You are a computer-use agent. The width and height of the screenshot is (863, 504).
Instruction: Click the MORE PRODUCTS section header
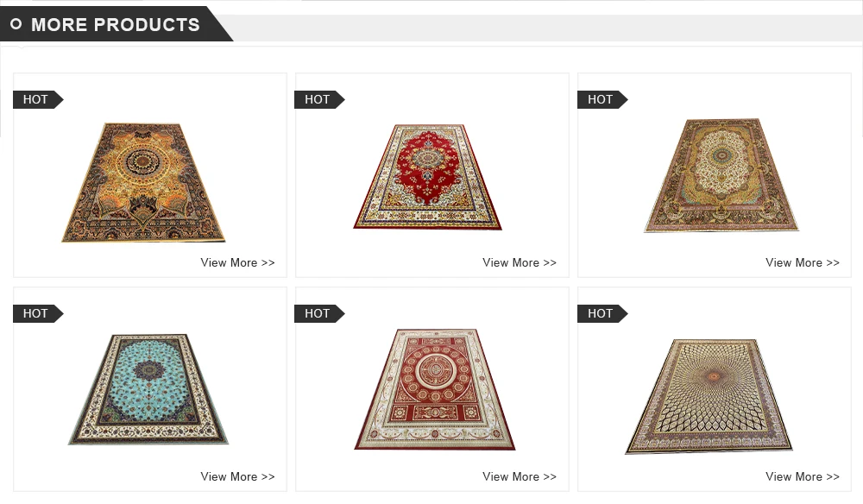[x=115, y=25]
